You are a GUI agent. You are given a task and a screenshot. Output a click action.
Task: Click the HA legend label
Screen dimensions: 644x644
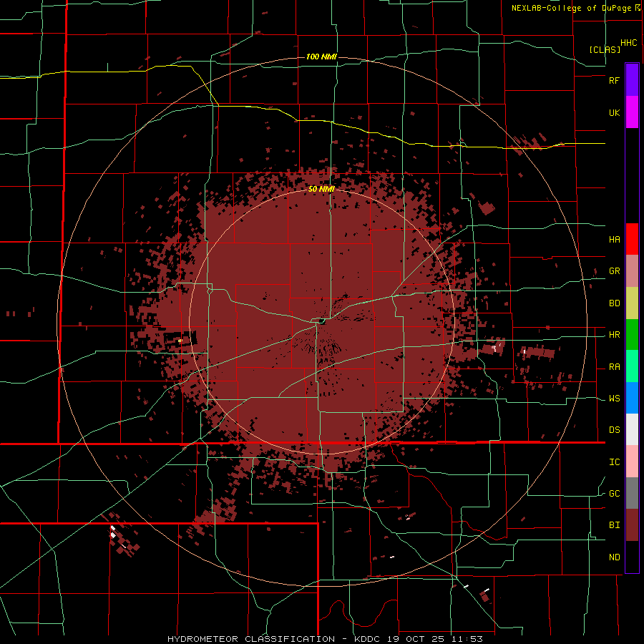614,240
